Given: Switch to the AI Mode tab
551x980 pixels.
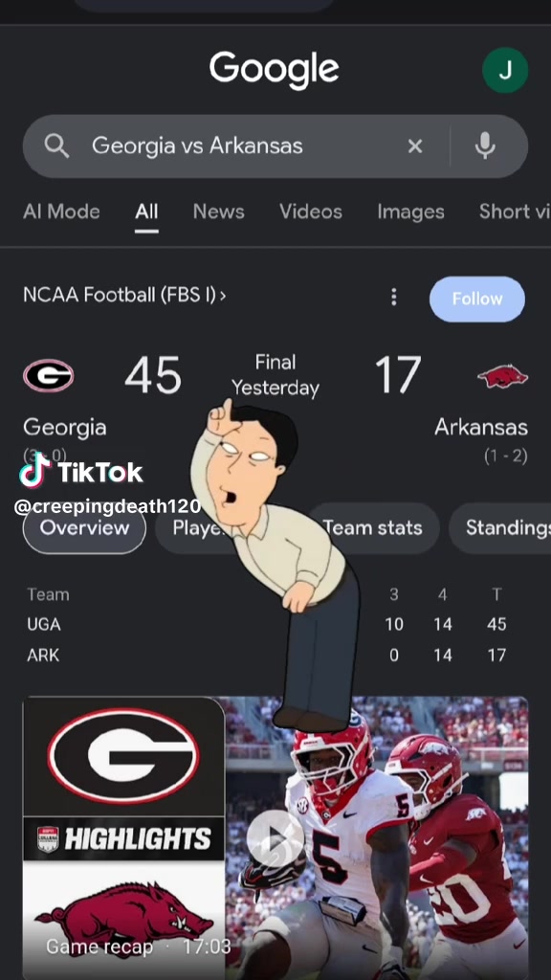Looking at the screenshot, I should 61,212.
